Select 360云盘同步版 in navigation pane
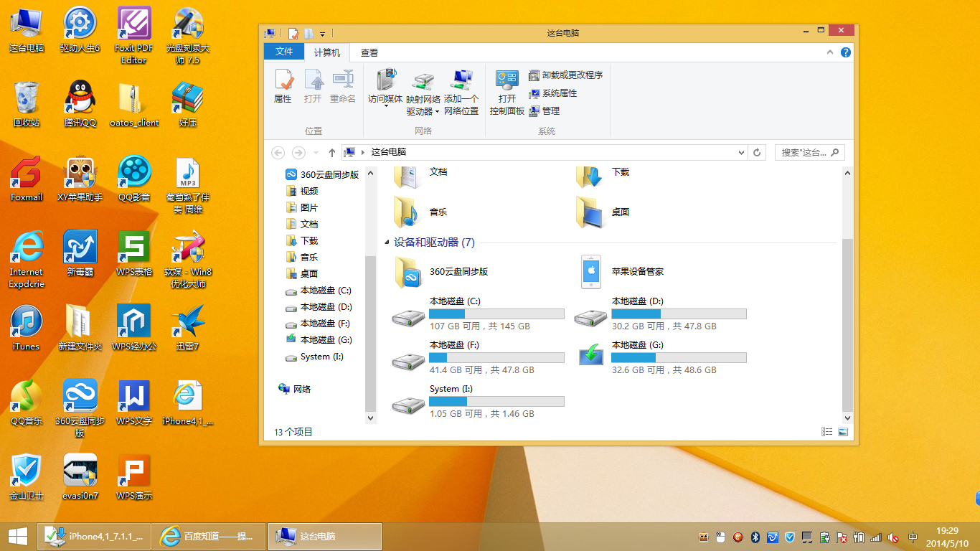980x551 pixels. tap(322, 175)
